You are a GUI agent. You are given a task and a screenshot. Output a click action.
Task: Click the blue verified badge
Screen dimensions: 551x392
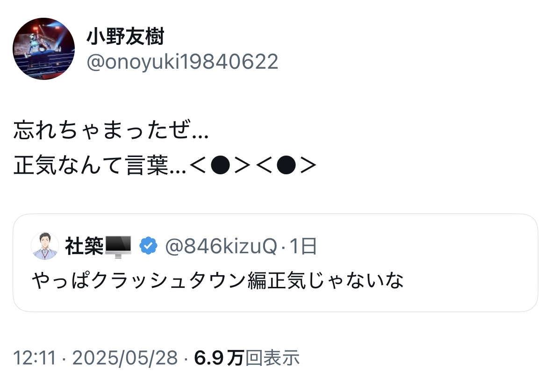click(x=149, y=246)
